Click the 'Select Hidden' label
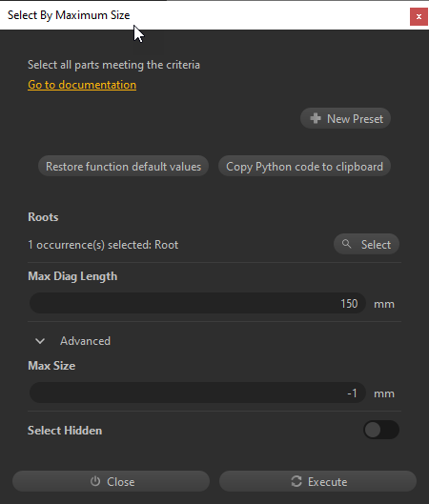 pos(65,431)
